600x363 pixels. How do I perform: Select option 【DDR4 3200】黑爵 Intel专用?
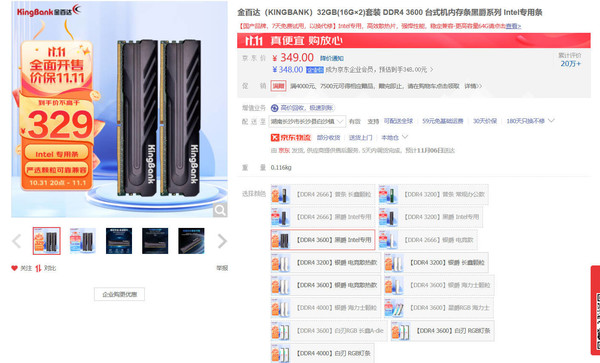tap(430, 217)
